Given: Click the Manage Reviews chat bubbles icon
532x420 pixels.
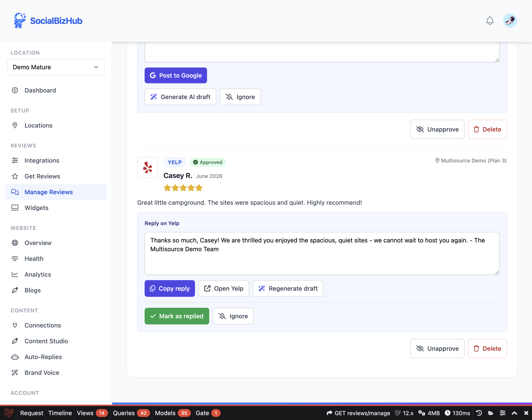Looking at the screenshot, I should pos(15,192).
